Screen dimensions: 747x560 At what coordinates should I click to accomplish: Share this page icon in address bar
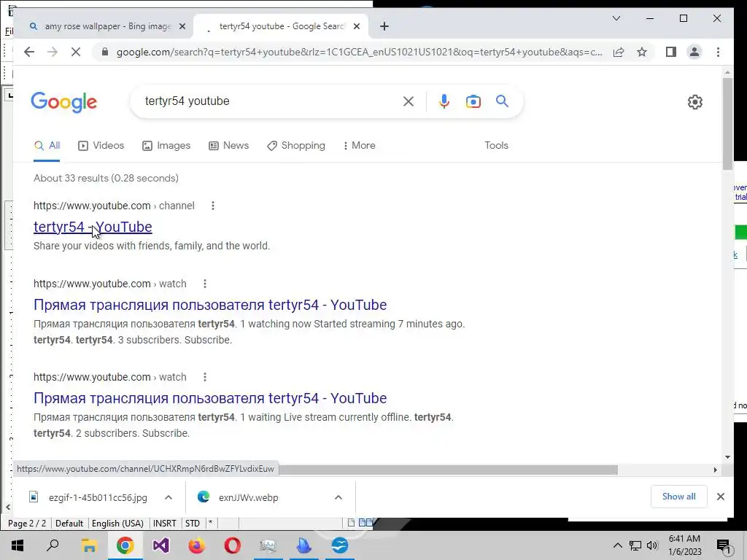pos(619,52)
